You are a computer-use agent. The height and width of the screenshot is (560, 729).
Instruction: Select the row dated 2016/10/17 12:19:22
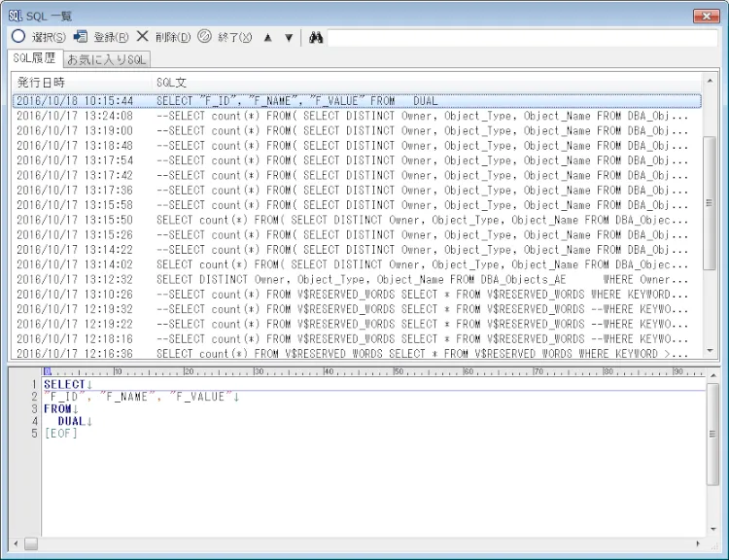[x=357, y=324]
